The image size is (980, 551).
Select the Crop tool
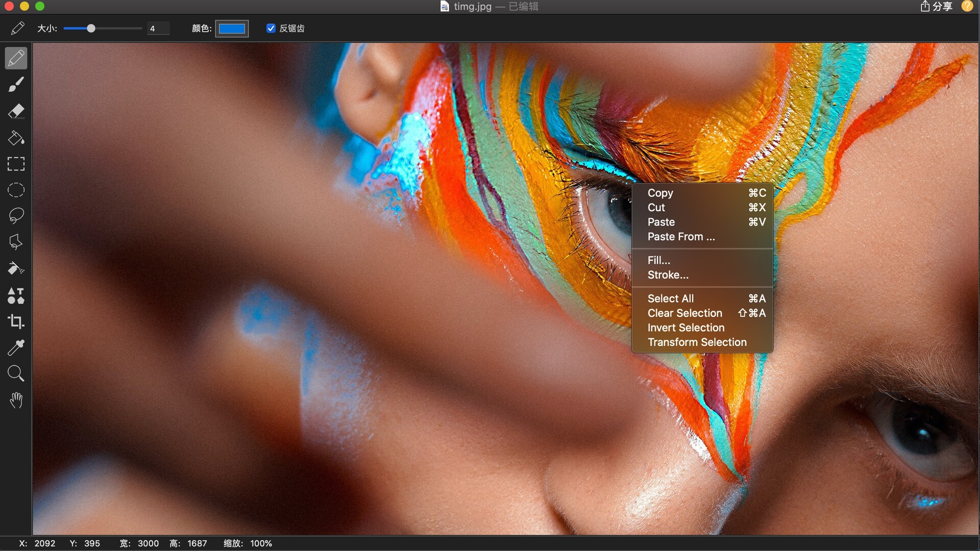coord(16,321)
